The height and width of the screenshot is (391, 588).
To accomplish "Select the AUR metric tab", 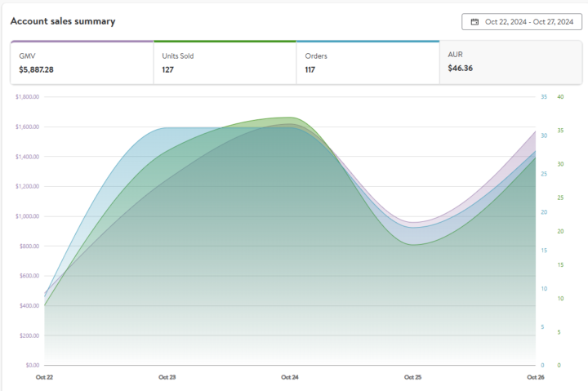I will (x=510, y=62).
